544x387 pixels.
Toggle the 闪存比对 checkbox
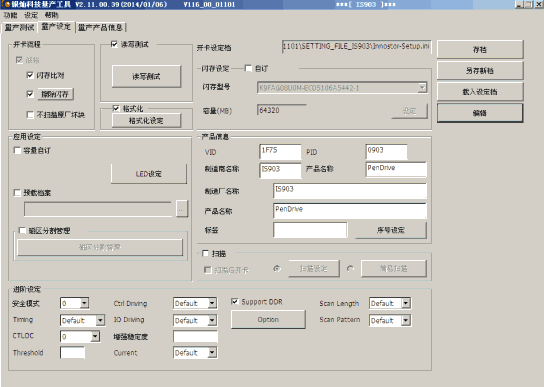(30, 75)
